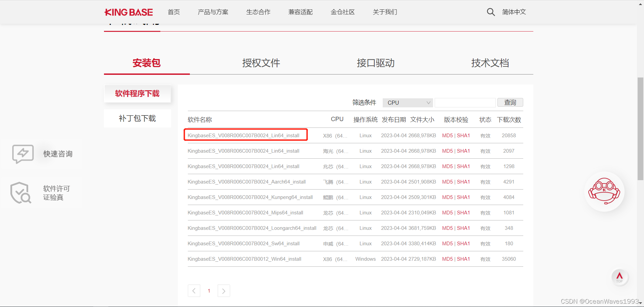Click the page vertical scrollbar

pos(640,129)
